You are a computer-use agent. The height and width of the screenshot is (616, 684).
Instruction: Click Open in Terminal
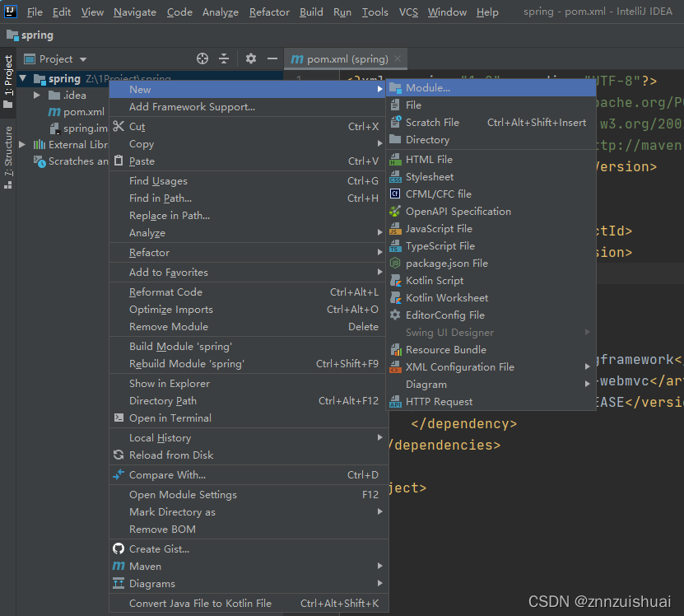[249, 418]
